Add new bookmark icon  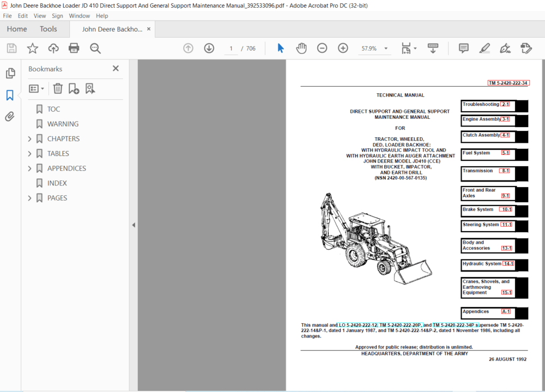pos(74,89)
